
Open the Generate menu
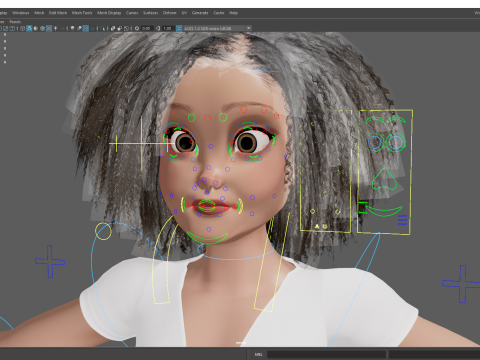pos(200,13)
